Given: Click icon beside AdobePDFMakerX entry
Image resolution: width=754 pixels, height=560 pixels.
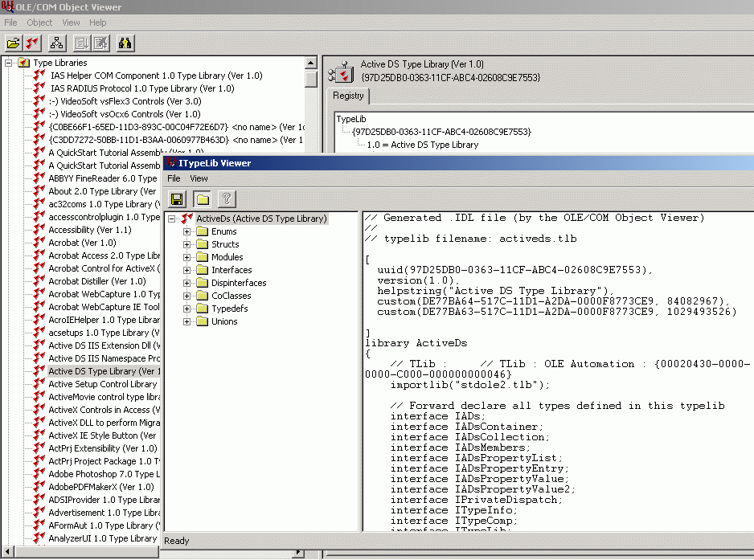Looking at the screenshot, I should click(x=39, y=487).
